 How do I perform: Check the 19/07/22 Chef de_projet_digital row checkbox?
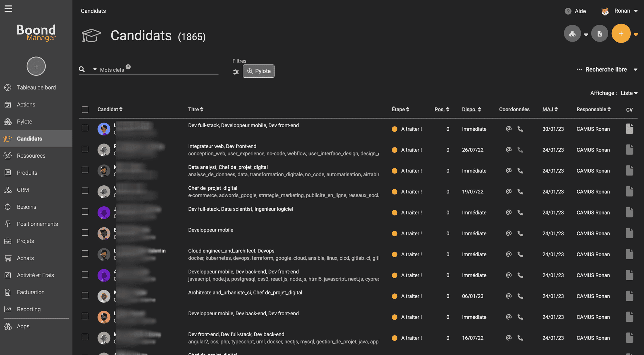[x=85, y=191]
